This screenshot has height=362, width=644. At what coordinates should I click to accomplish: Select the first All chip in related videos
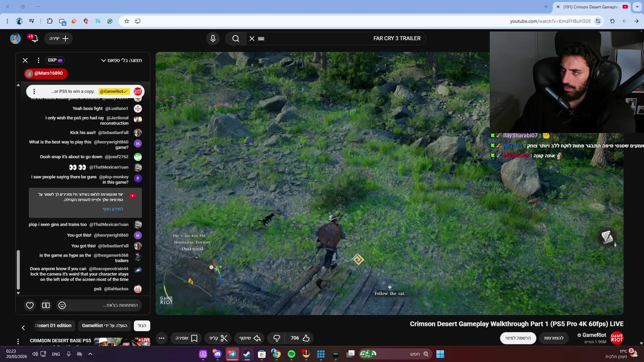[x=142, y=326]
